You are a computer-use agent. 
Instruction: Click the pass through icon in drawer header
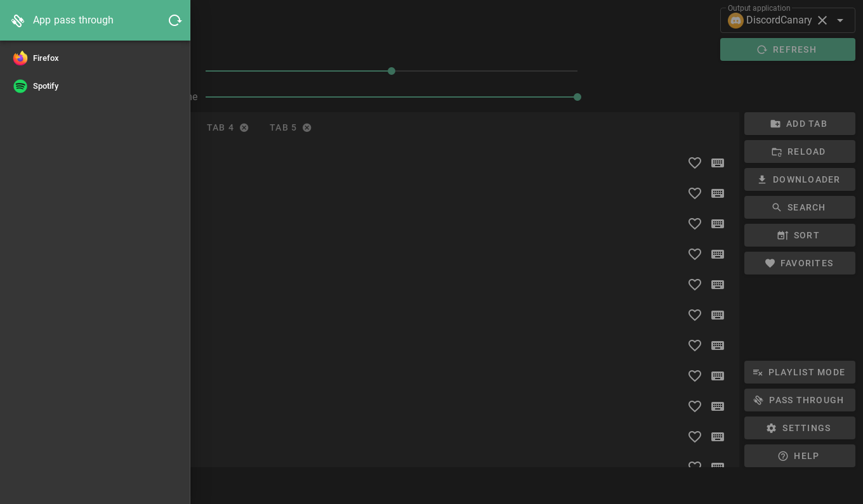18,20
